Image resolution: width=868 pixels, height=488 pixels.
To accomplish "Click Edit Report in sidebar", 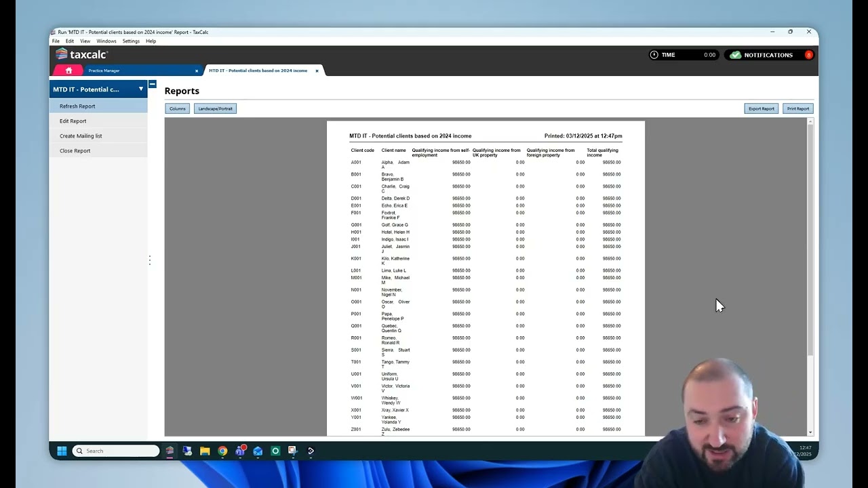I will tap(98, 121).
